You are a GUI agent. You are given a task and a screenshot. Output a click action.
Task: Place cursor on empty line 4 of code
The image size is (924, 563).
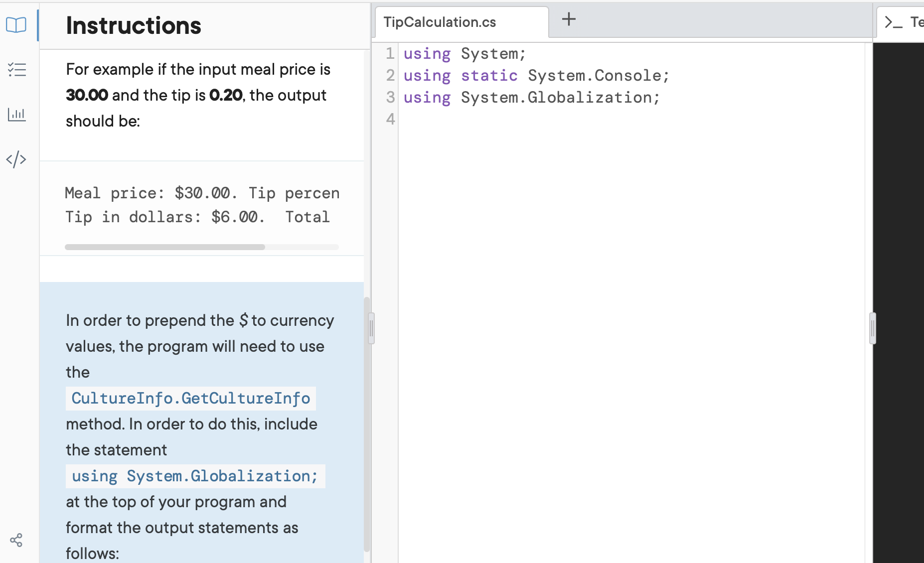click(449, 119)
